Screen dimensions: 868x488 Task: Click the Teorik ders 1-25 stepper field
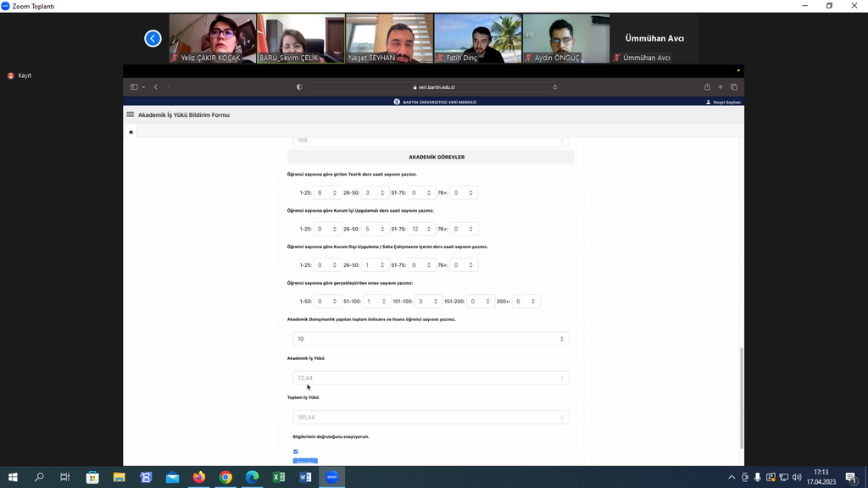326,193
